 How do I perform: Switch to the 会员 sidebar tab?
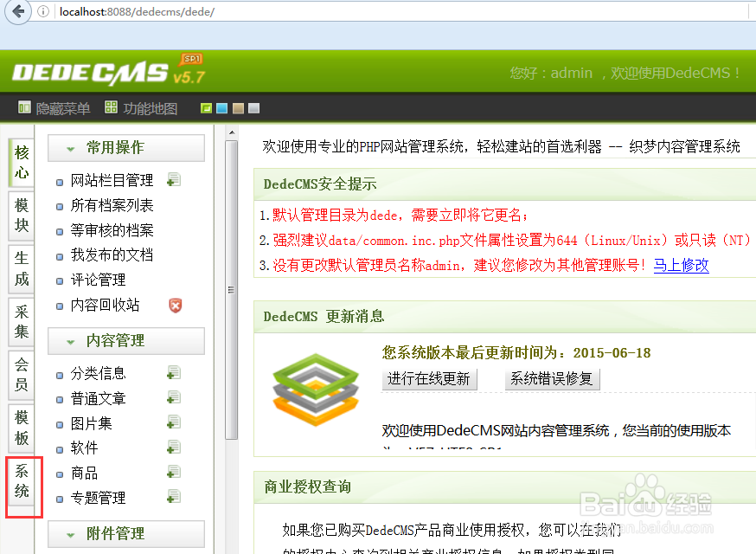[x=22, y=375]
